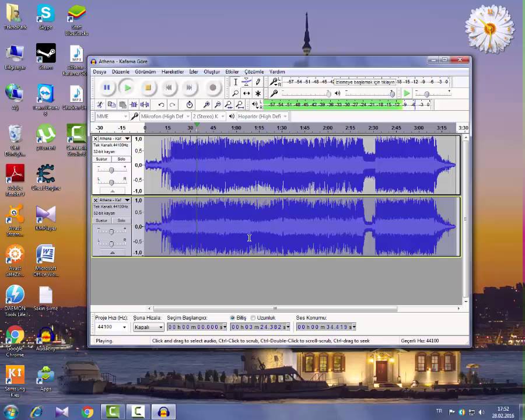Solo the first Athena track
The height and width of the screenshot is (420, 525).
[x=121, y=159]
